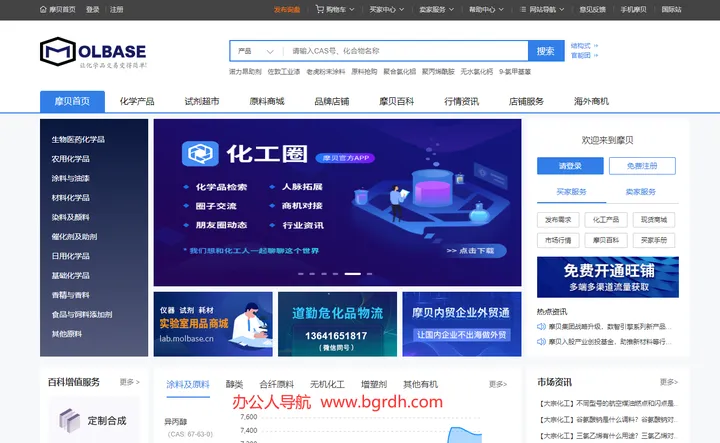Open the 原料商城 navigation tab
Screen dimensions: 720x443
[x=267, y=101]
